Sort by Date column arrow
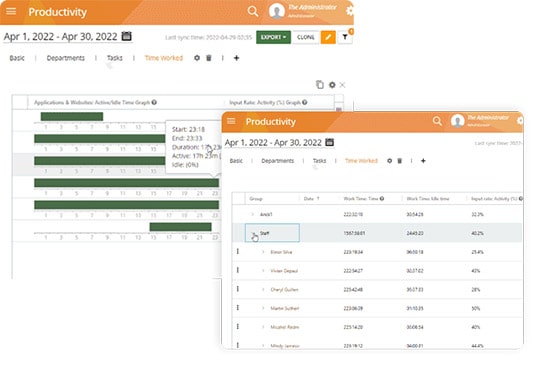The width and height of the screenshot is (536, 367). pyautogui.click(x=318, y=199)
